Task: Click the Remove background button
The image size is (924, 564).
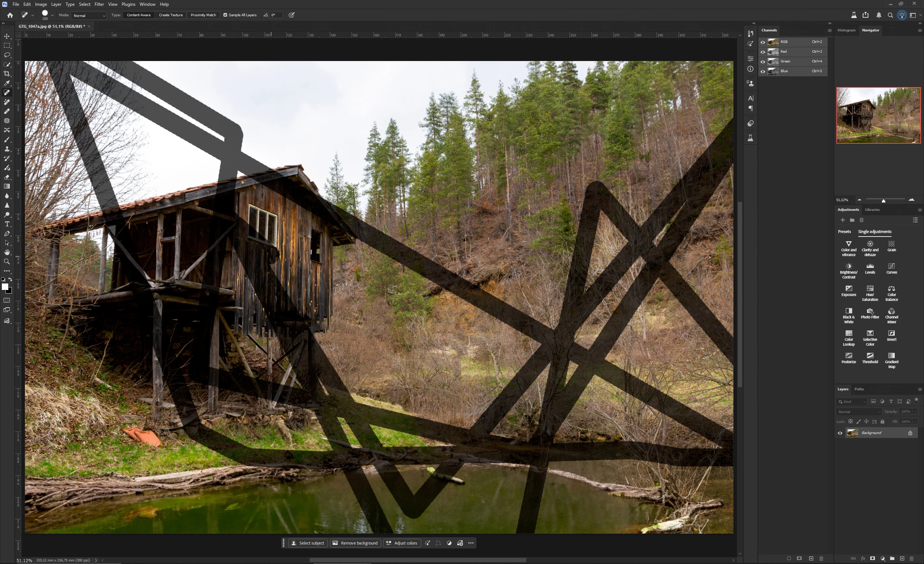Action: [x=355, y=543]
